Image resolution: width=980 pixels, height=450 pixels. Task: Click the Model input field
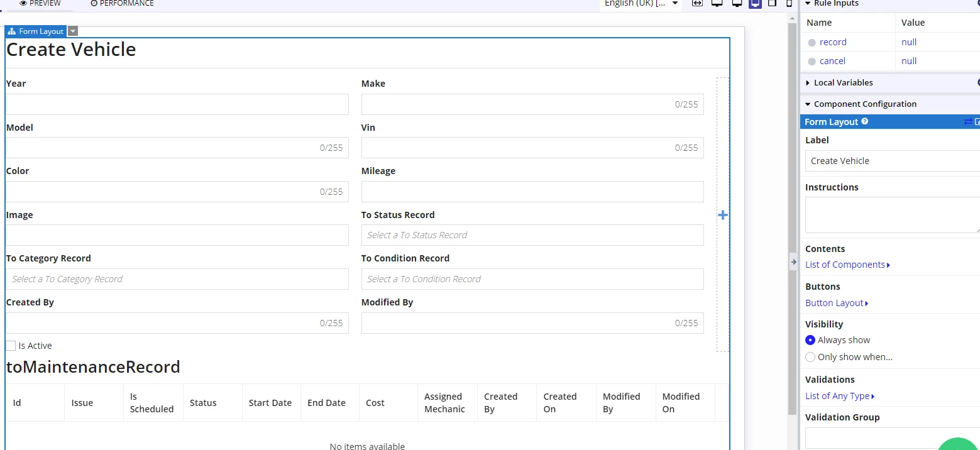pos(177,148)
